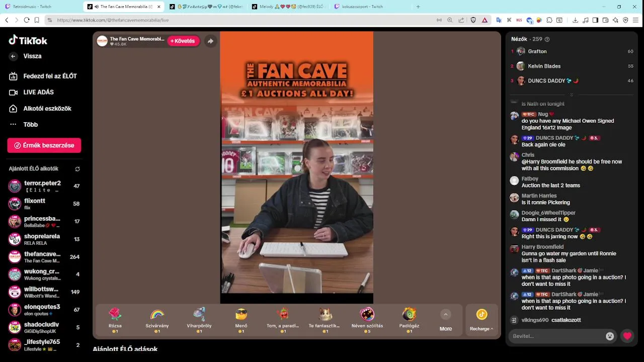644x362 pixels.
Task: Click the chat Bevitel input field
Action: click(x=556, y=336)
